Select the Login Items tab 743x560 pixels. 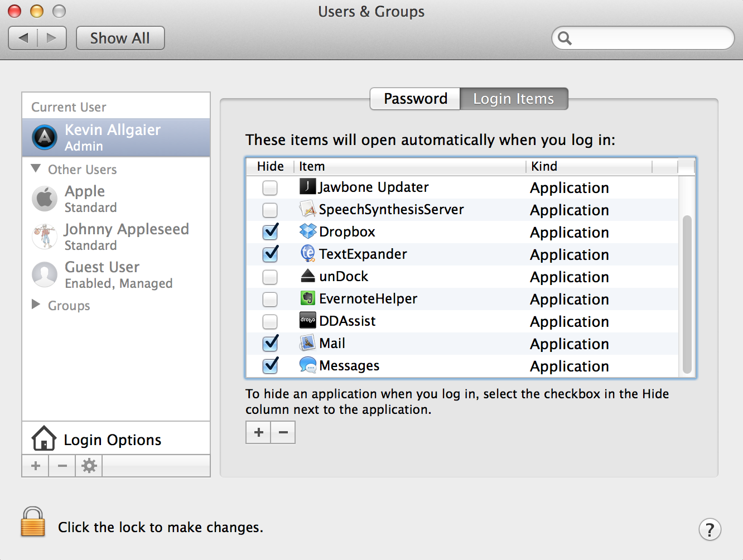(x=514, y=99)
